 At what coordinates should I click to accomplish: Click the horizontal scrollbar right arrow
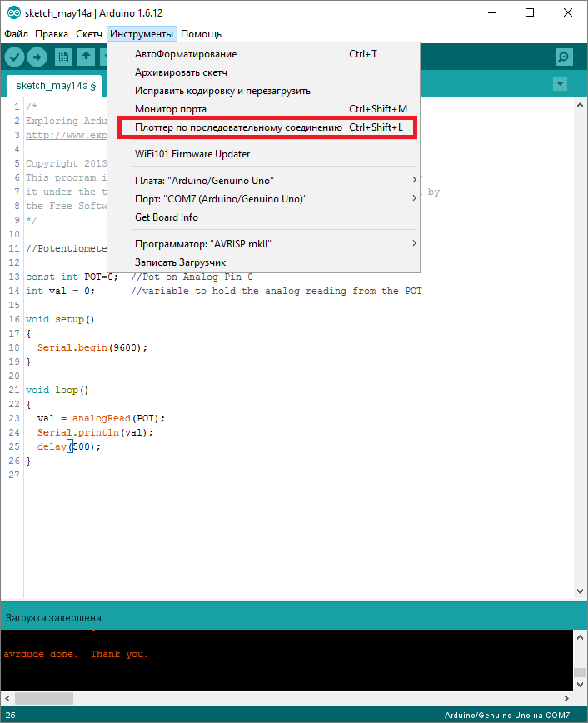[x=566, y=699]
